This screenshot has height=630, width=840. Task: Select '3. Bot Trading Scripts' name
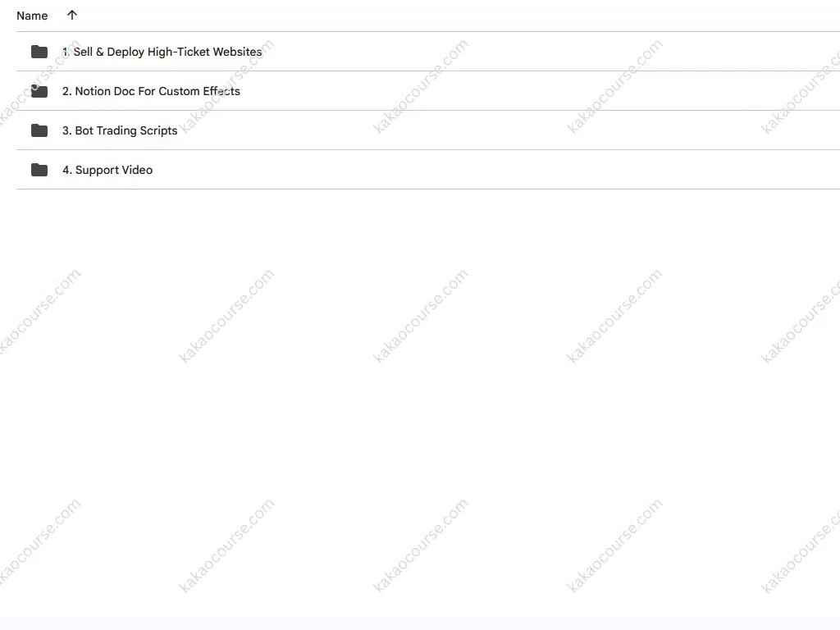click(x=120, y=130)
